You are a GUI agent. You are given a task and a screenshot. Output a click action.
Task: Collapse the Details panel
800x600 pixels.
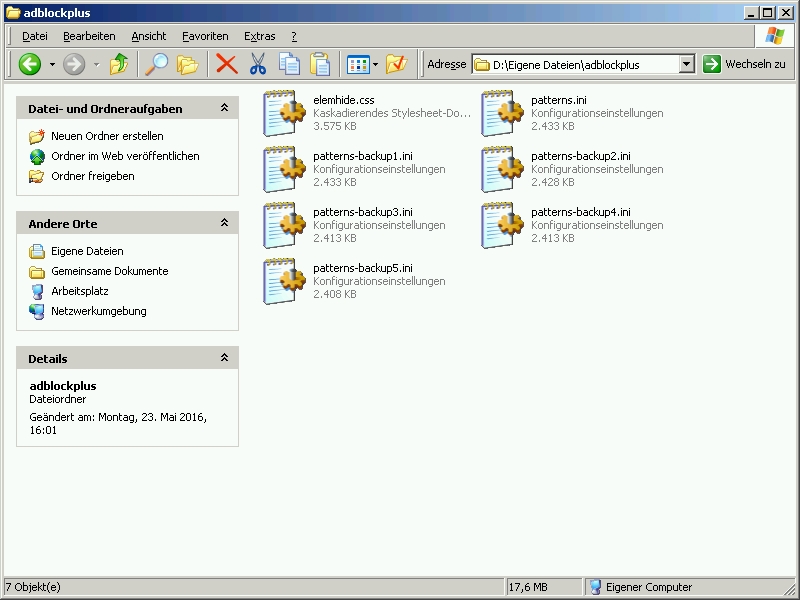tap(224, 358)
